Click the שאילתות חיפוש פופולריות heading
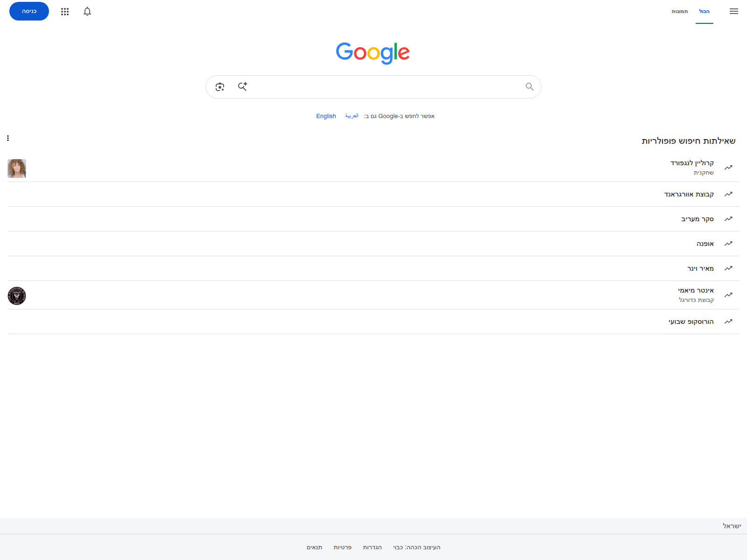The height and width of the screenshot is (560, 747). (x=689, y=141)
